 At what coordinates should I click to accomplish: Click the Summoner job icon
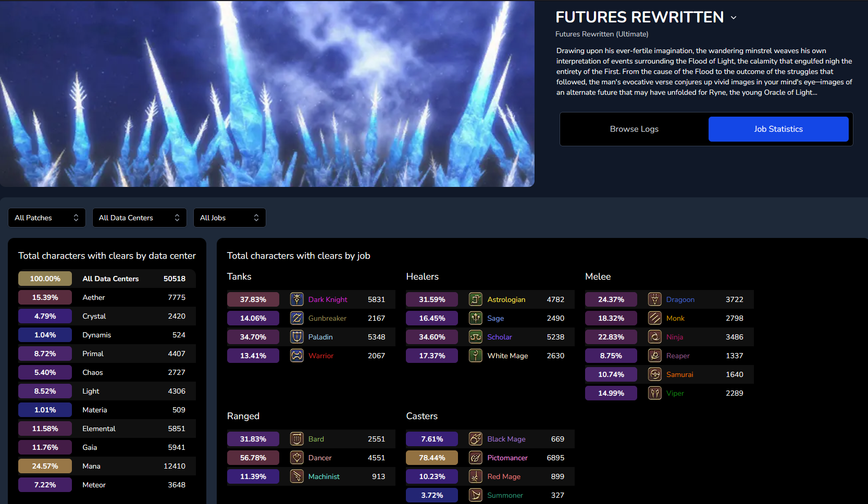[x=476, y=495]
